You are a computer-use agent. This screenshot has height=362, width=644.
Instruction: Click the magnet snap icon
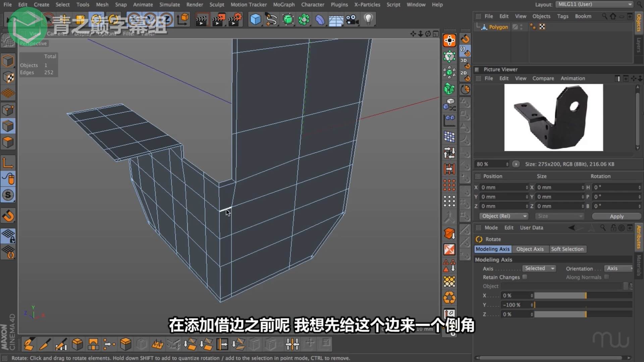pos(8,216)
